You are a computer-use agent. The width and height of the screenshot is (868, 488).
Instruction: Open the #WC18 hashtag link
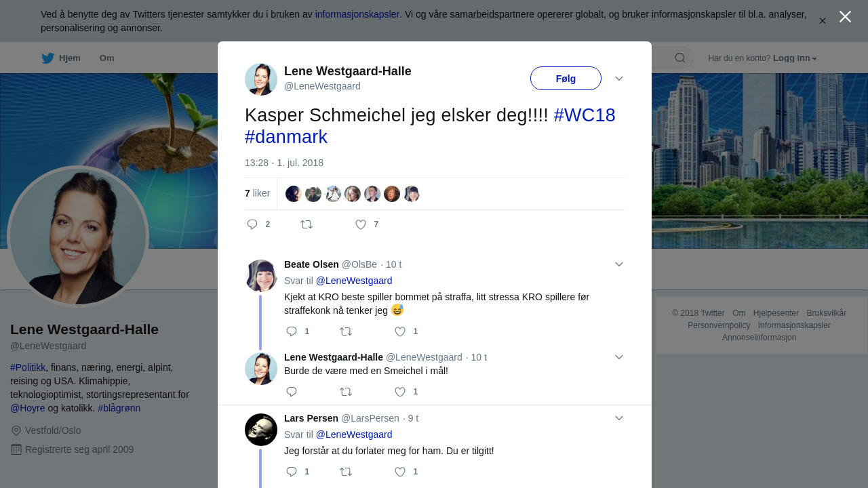[x=585, y=115]
